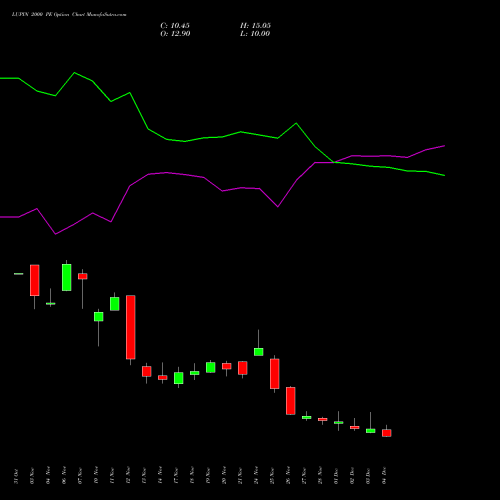The width and height of the screenshot is (500, 500).
Task: Click the '21 Nov' date axis label
Action: coord(240,476)
